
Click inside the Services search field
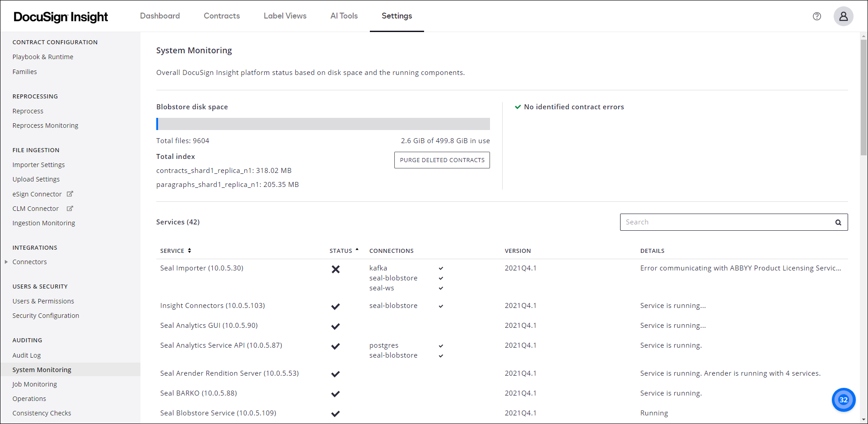tap(723, 222)
